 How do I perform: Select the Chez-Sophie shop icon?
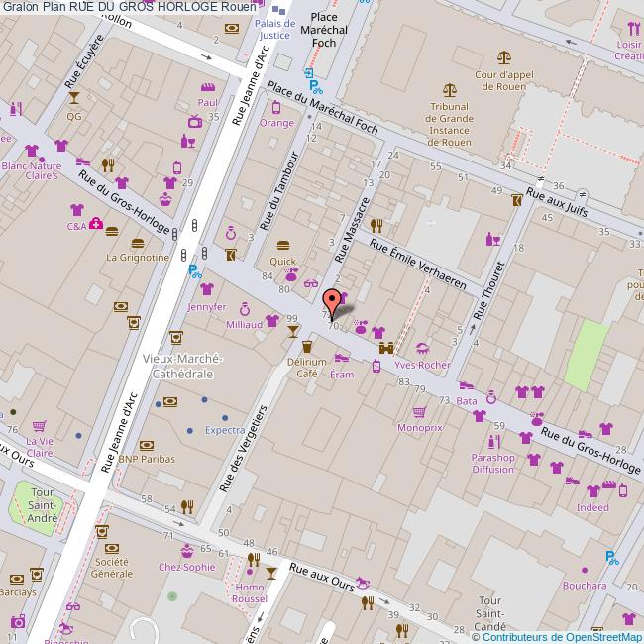coord(186,551)
